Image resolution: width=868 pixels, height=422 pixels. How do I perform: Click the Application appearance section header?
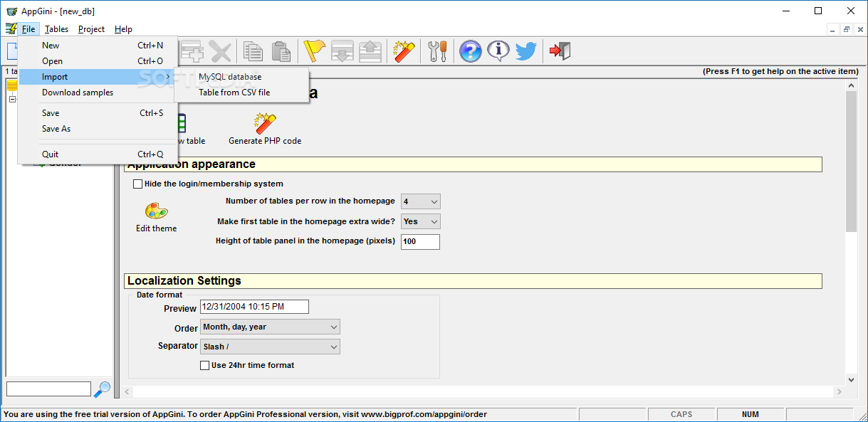point(474,164)
